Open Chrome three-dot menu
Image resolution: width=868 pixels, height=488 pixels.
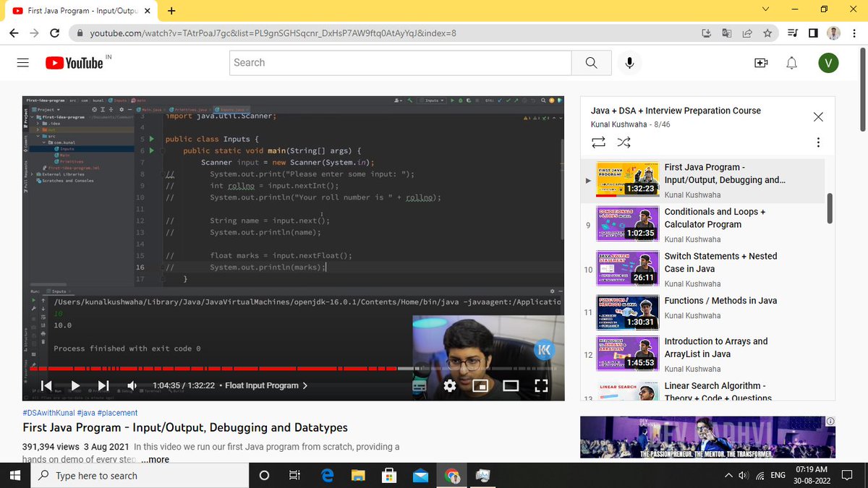click(854, 33)
